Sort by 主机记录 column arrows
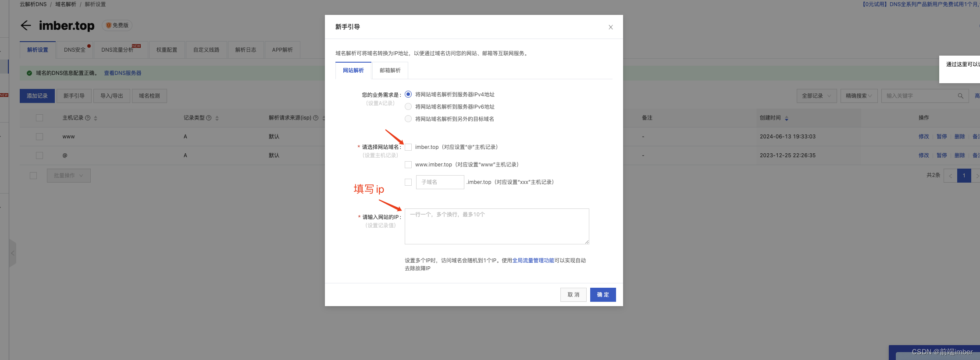This screenshot has height=360, width=980. pyautogui.click(x=96, y=118)
